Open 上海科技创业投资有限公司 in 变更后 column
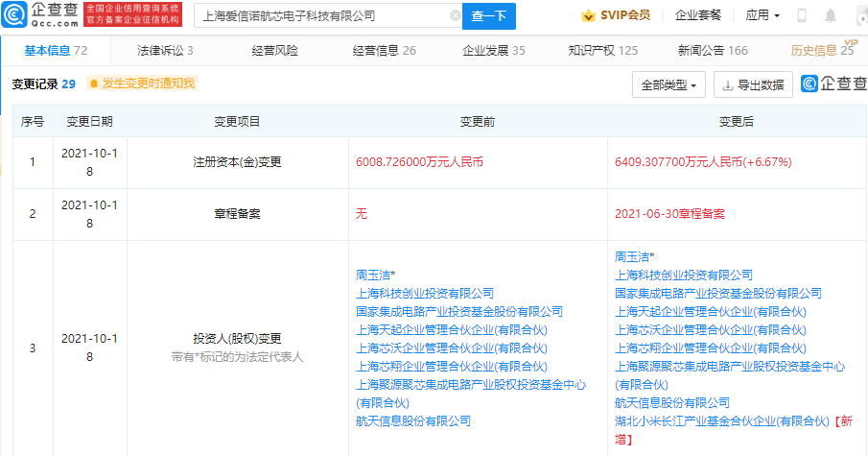 [x=684, y=275]
